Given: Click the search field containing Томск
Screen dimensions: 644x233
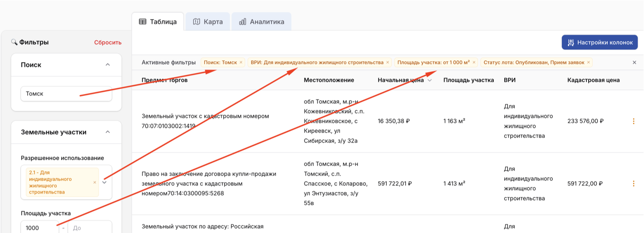Looking at the screenshot, I should pos(66,94).
